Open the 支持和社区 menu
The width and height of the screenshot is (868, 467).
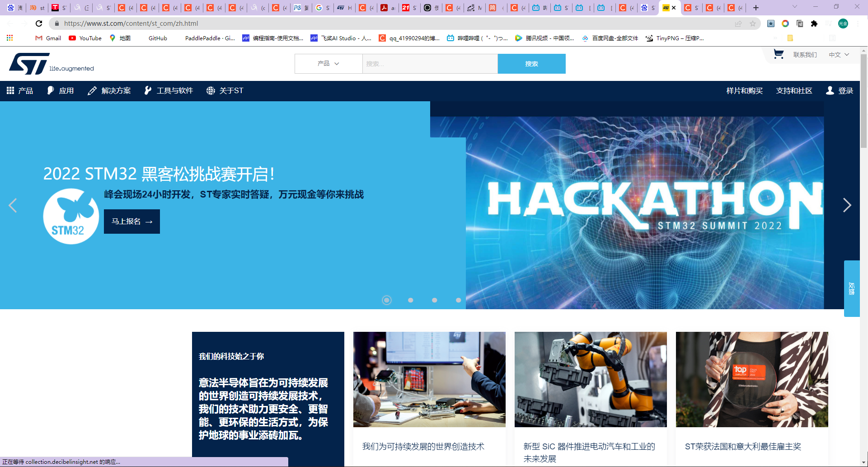(x=794, y=90)
